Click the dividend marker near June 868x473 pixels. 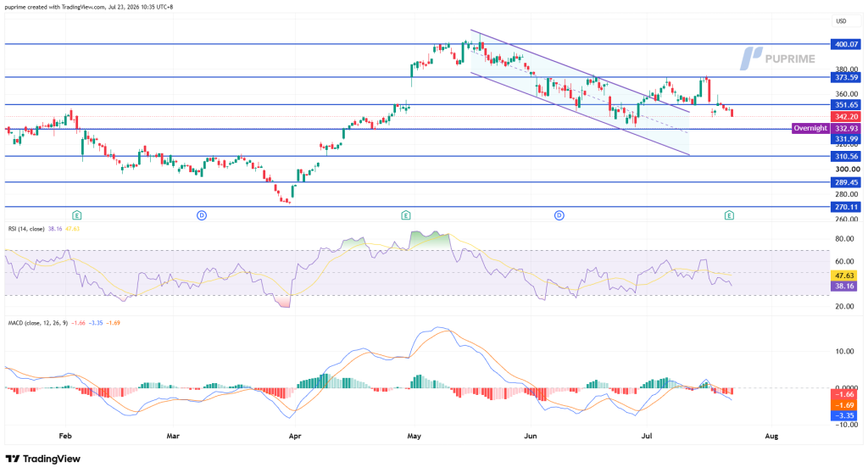559,215
